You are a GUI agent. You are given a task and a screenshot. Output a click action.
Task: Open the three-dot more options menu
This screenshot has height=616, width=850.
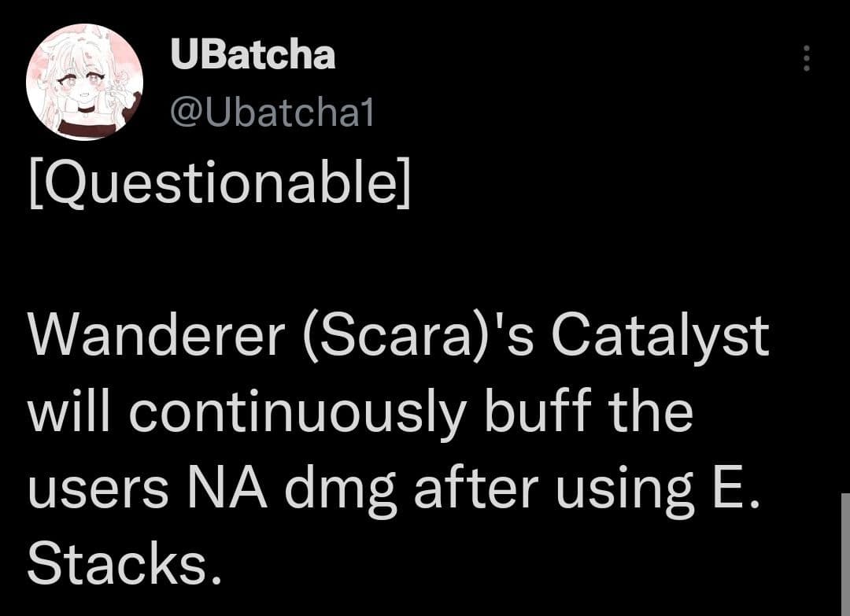[x=807, y=58]
